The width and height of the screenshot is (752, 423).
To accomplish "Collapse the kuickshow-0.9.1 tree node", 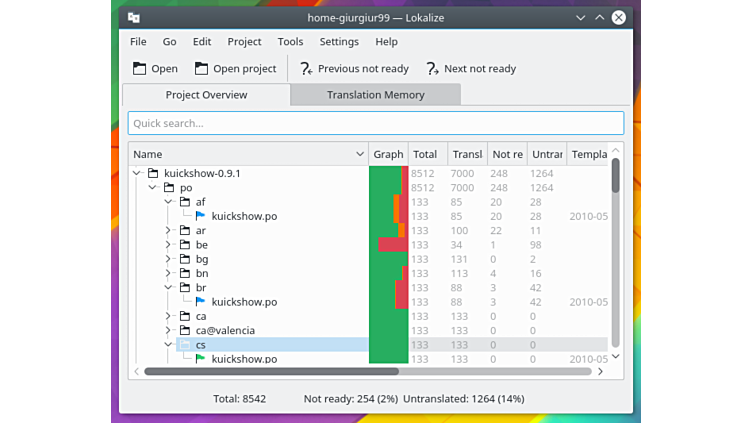I will click(137, 173).
